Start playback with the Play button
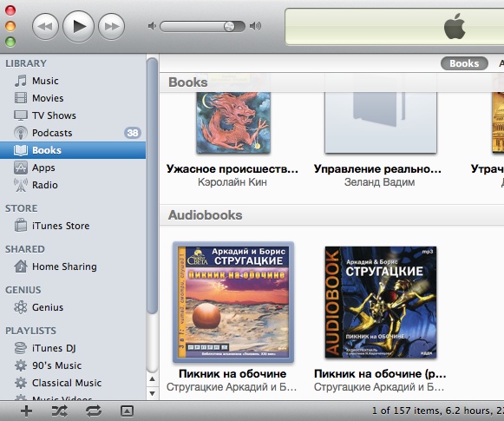Image resolution: width=504 pixels, height=421 pixels. 78,26
